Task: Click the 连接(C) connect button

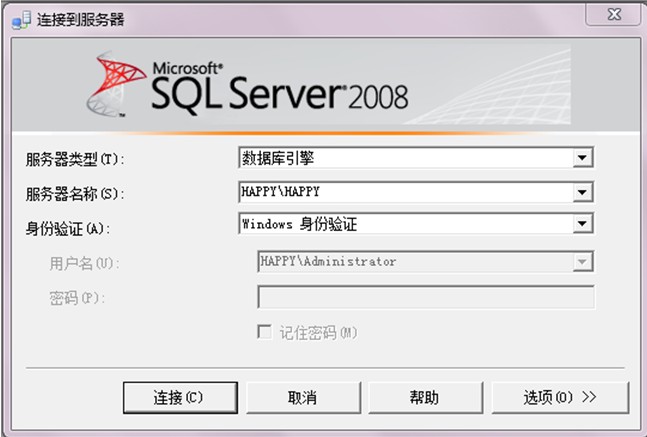Action: tap(180, 397)
